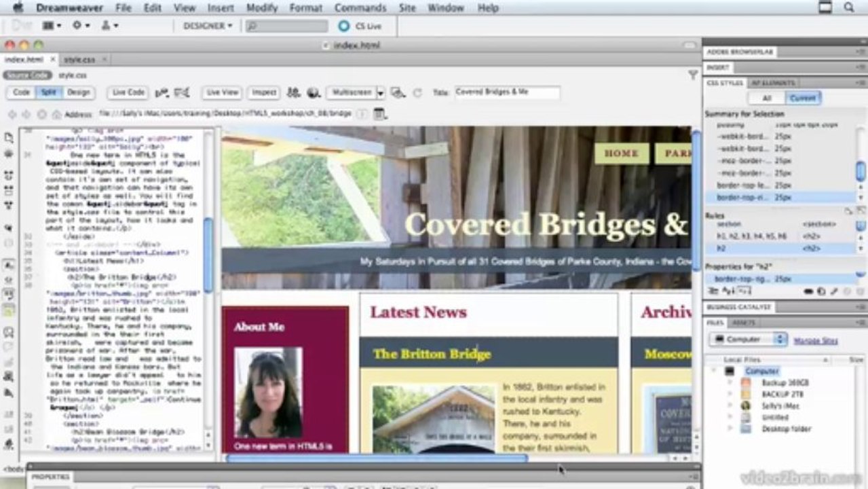Screen dimensions: 868x489
Task: Select the Current button in CSS Styles
Action: tap(803, 98)
